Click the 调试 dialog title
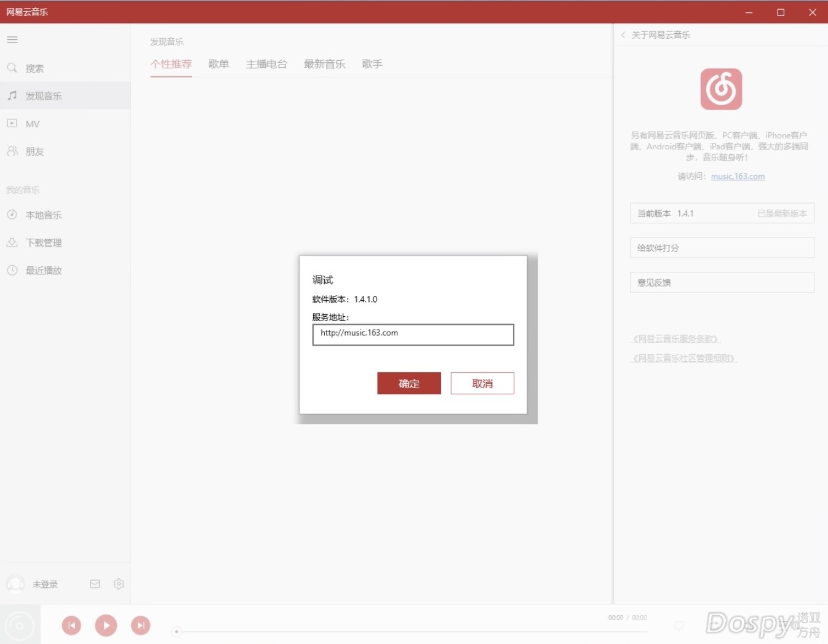This screenshot has width=828, height=644. click(x=322, y=280)
